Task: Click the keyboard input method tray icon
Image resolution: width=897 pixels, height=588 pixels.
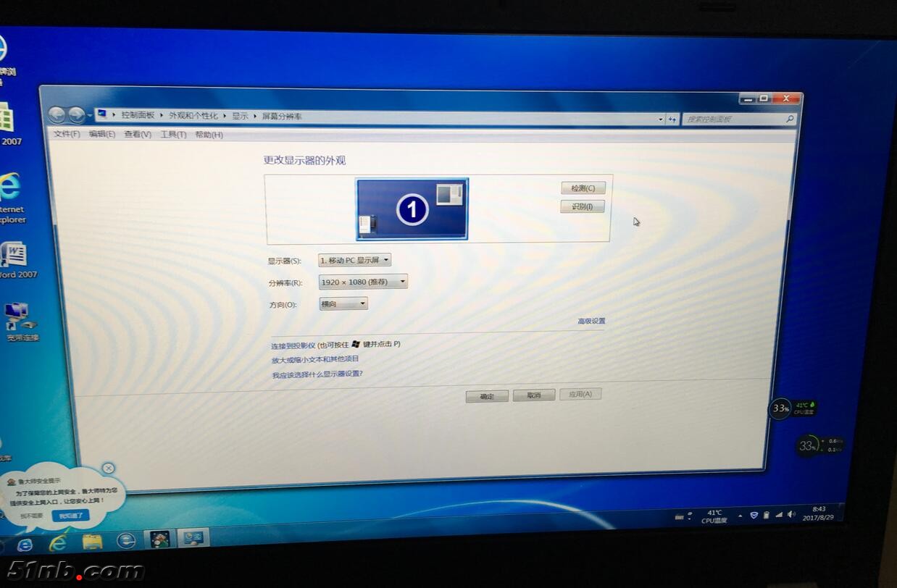Action: pos(679,517)
